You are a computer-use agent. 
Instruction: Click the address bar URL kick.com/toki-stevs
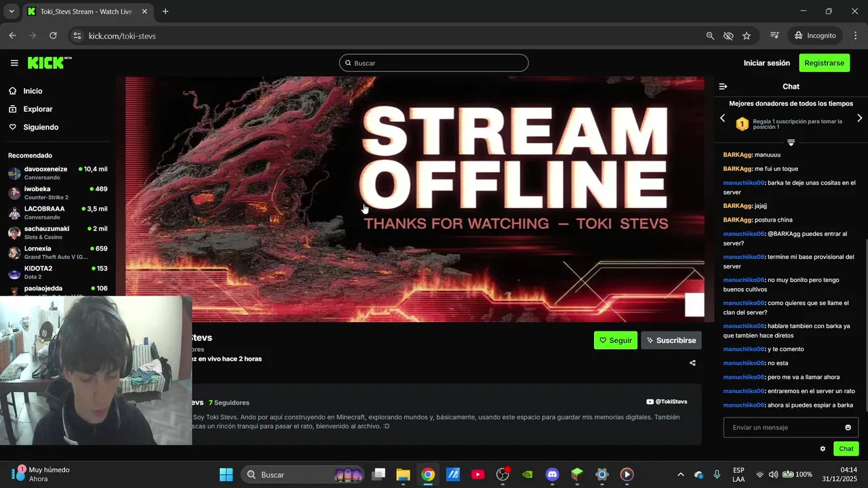click(122, 36)
